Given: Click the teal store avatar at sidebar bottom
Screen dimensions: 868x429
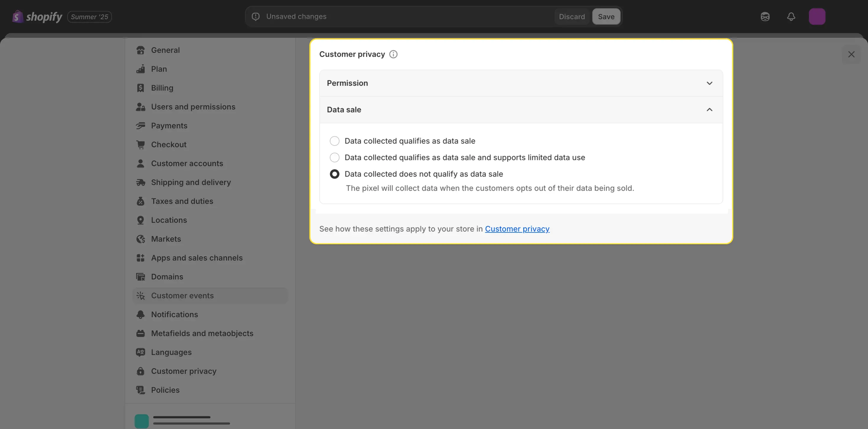Looking at the screenshot, I should click(x=141, y=421).
